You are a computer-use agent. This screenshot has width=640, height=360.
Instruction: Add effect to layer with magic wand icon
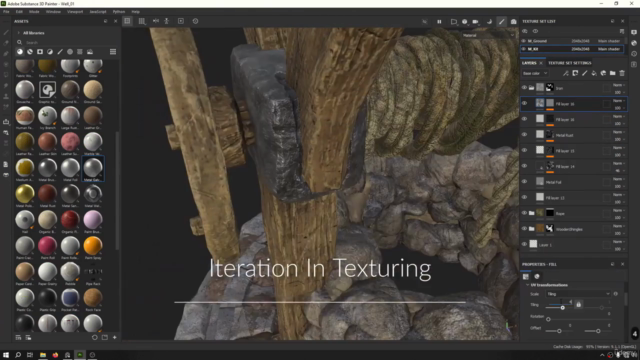click(566, 73)
